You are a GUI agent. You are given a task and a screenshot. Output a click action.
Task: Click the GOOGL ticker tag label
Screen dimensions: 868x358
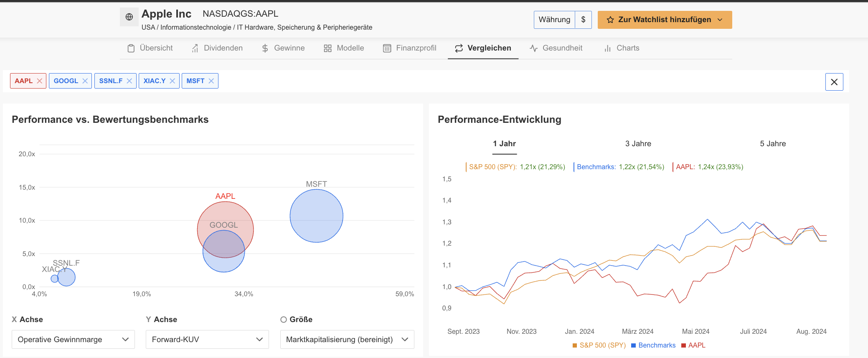[x=66, y=81]
